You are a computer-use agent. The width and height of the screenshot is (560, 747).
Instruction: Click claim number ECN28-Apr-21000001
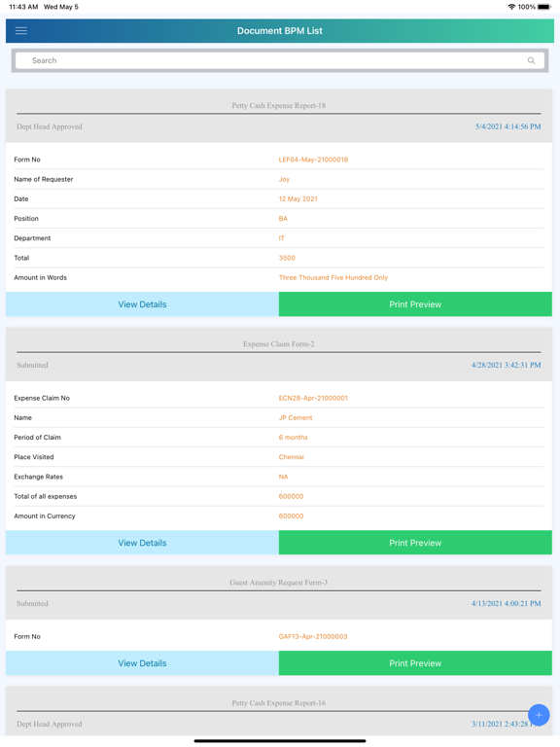(313, 398)
